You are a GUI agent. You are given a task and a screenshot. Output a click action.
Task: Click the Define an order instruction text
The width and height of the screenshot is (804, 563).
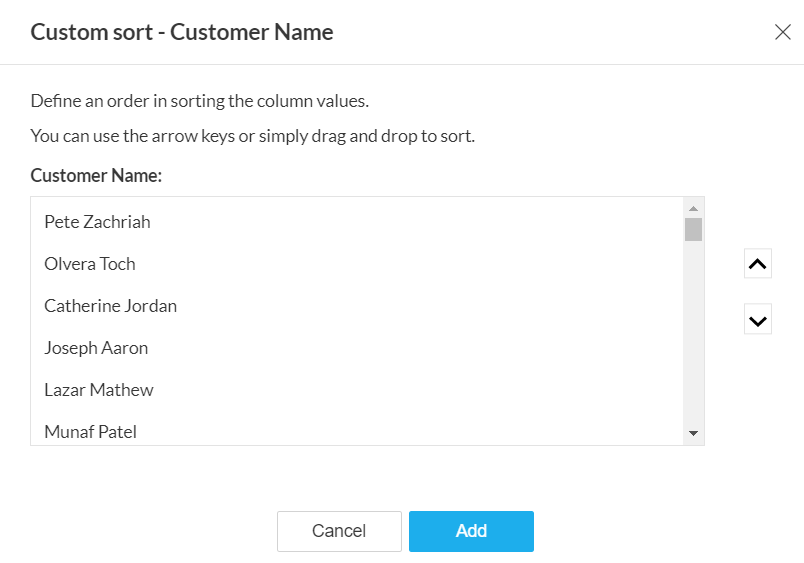[200, 101]
